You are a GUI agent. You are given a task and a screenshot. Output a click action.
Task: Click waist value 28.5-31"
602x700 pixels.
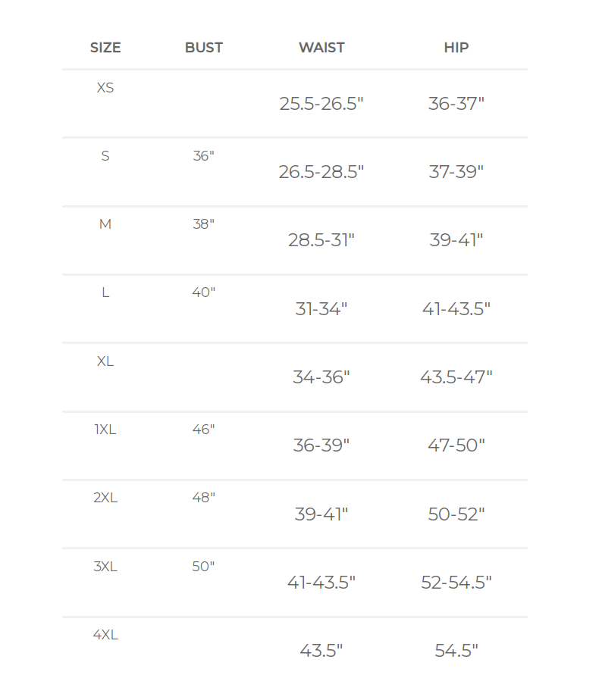pyautogui.click(x=321, y=240)
